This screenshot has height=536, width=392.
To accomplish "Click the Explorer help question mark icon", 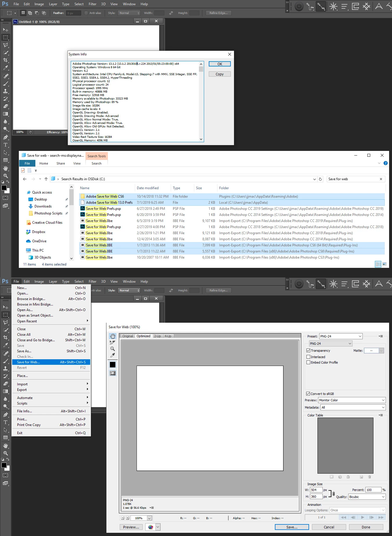I will pyautogui.click(x=385, y=163).
